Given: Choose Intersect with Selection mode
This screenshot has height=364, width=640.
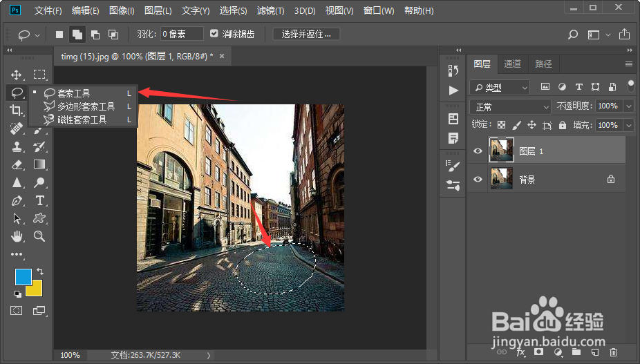Looking at the screenshot, I should tap(113, 35).
